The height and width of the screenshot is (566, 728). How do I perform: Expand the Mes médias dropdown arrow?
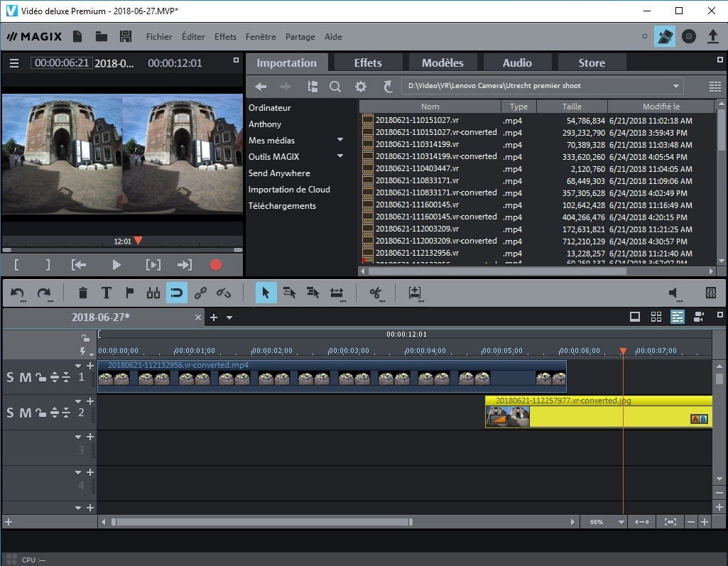[x=339, y=140]
